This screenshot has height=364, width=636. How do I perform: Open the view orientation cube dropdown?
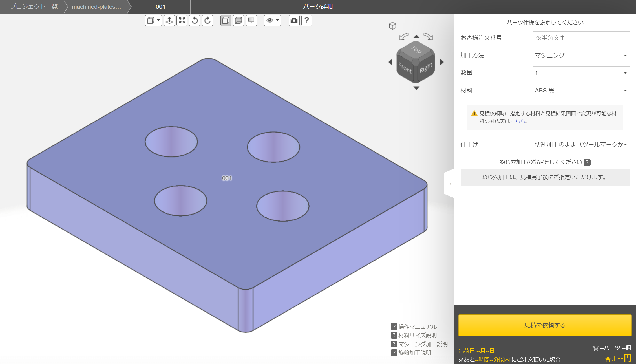[153, 20]
